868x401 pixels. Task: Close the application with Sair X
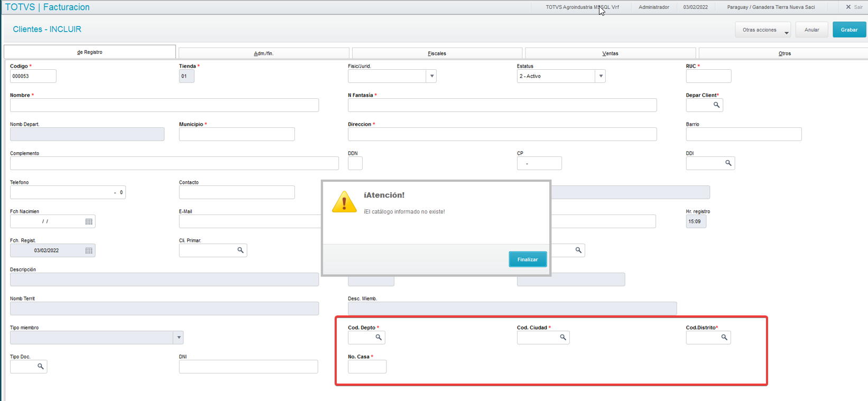pyautogui.click(x=854, y=7)
